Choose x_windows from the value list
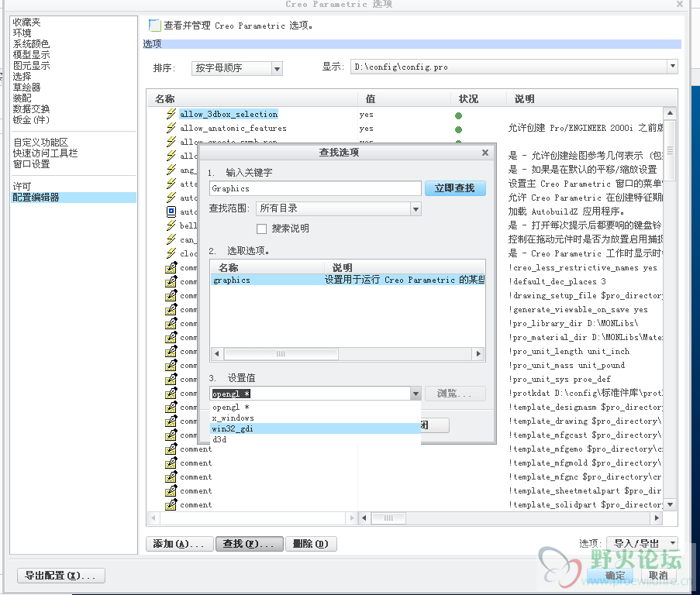 (x=316, y=418)
